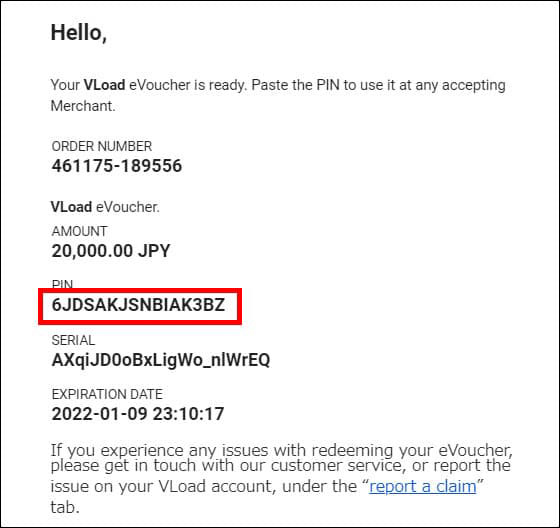Image resolution: width=560 pixels, height=528 pixels.
Task: Click the EXPIRATION DATE label
Action: pos(107,394)
